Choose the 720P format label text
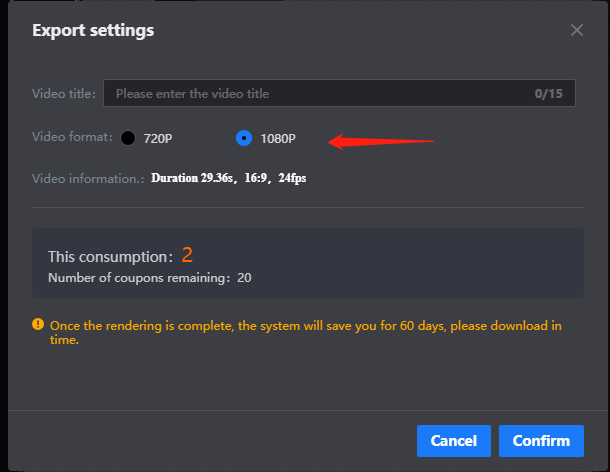 click(x=158, y=139)
